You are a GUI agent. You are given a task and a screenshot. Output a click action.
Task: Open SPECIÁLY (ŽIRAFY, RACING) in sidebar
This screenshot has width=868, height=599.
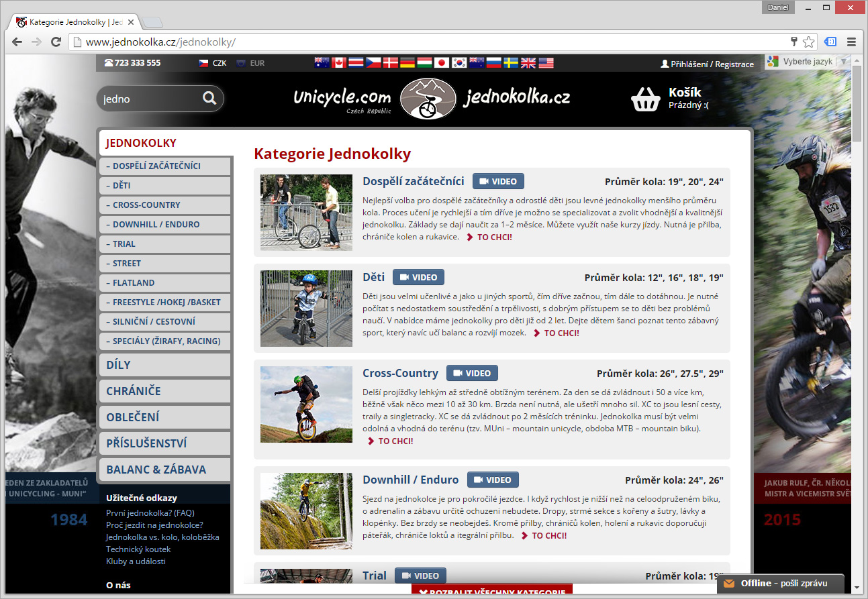click(x=165, y=341)
